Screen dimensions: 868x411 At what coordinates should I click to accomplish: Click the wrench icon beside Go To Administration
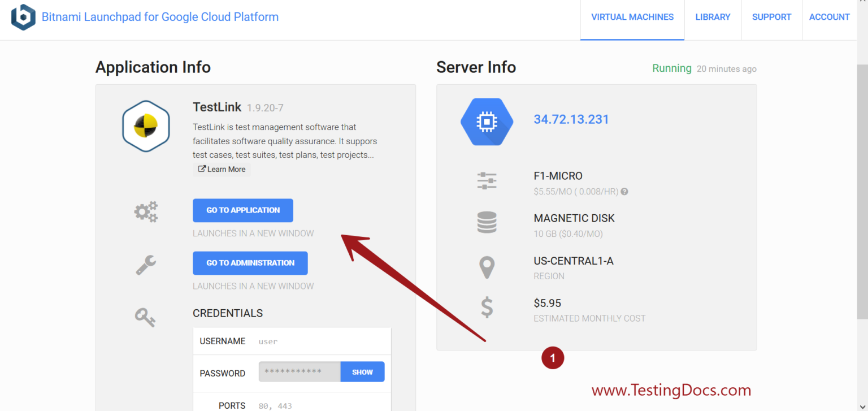(x=146, y=264)
